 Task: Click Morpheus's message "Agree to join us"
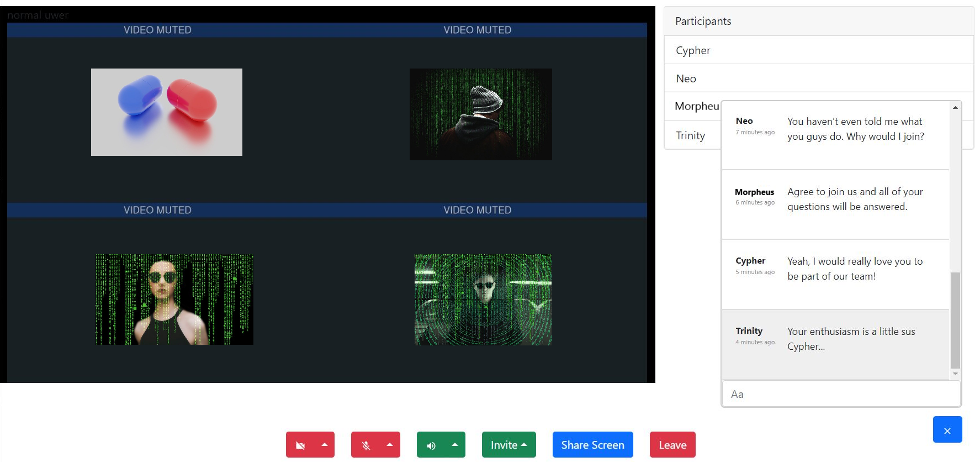(x=855, y=199)
